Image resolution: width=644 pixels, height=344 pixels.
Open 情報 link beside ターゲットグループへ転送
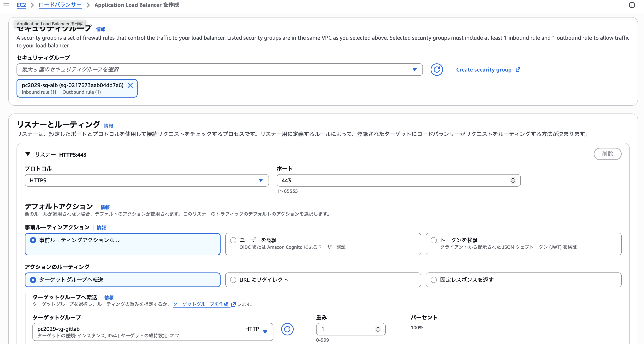109,298
